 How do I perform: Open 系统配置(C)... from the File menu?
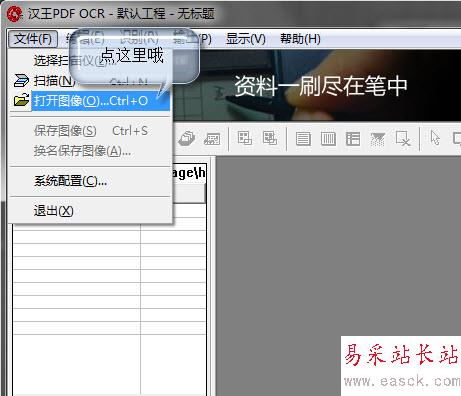(90, 181)
